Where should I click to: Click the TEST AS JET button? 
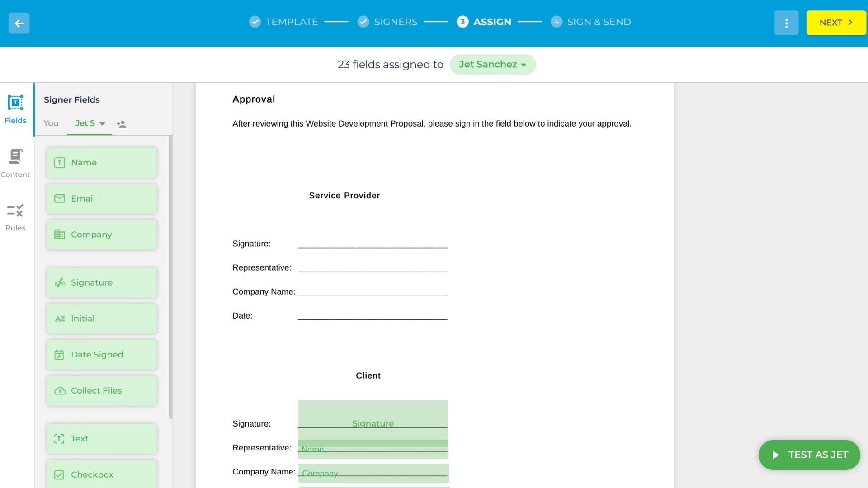point(809,455)
